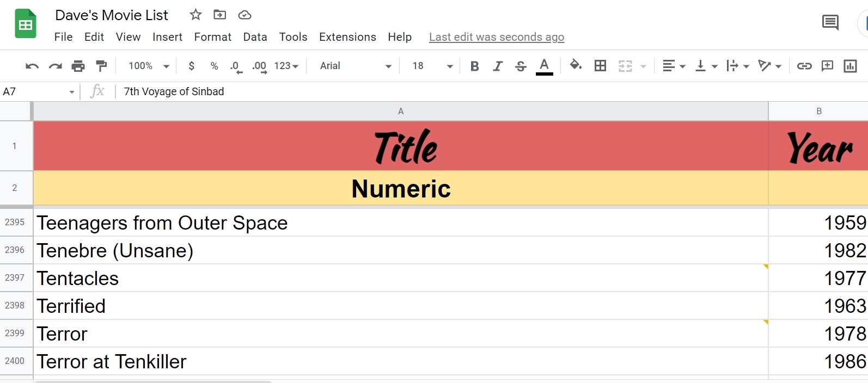Open the fill color picker
The image size is (868, 383).
575,65
